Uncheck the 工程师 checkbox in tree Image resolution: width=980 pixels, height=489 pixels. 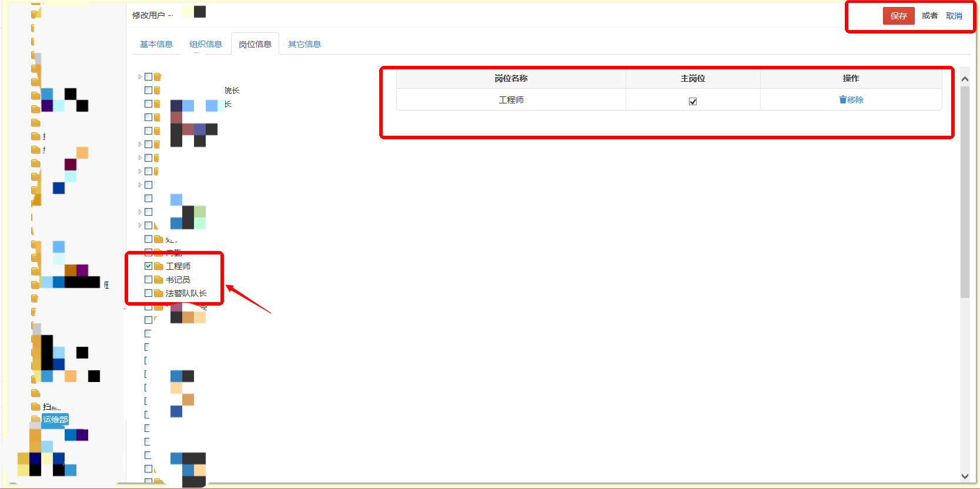click(x=148, y=266)
